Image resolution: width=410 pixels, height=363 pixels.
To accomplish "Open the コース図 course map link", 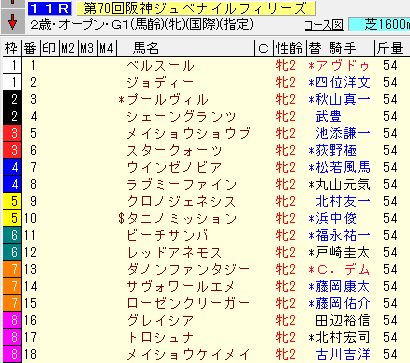I will 324,25.
